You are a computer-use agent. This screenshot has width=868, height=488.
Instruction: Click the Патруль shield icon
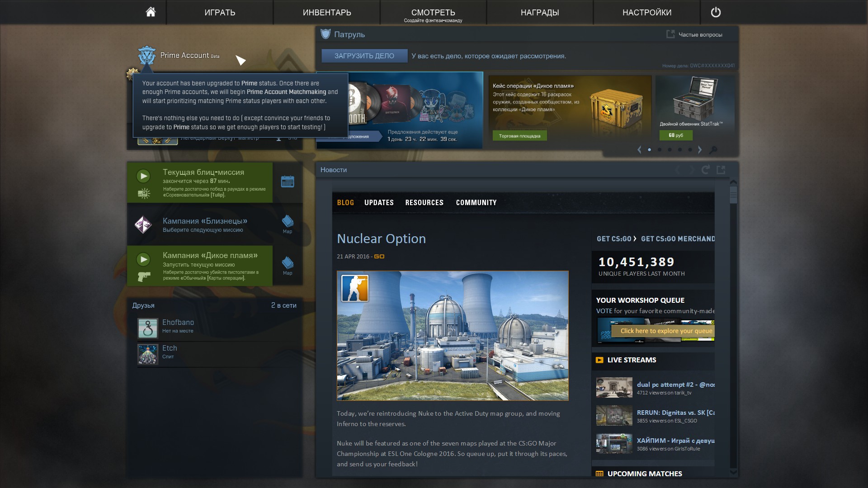325,34
